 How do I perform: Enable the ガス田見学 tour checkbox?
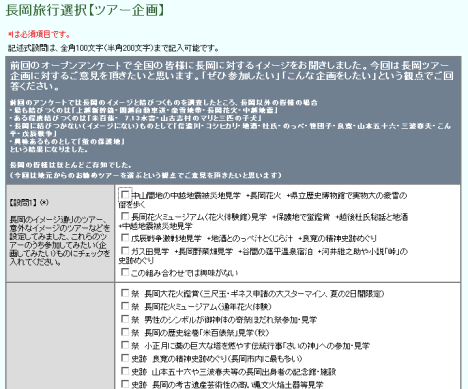[125, 251]
